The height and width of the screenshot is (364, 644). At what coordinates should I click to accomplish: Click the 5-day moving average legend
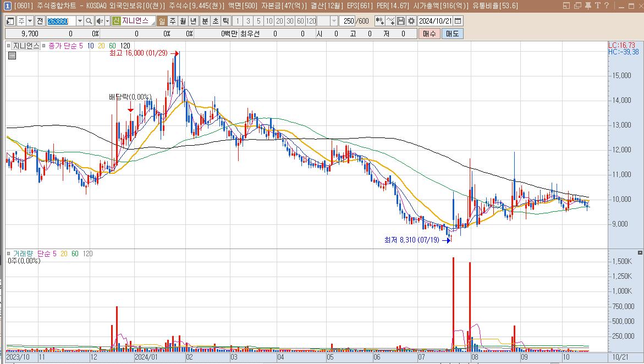point(81,46)
